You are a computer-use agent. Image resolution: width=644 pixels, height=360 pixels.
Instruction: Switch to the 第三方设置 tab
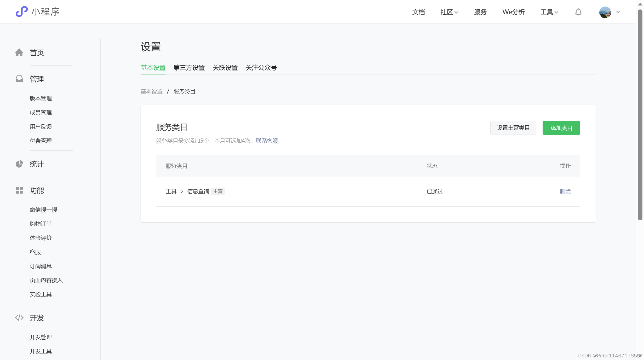coord(189,68)
